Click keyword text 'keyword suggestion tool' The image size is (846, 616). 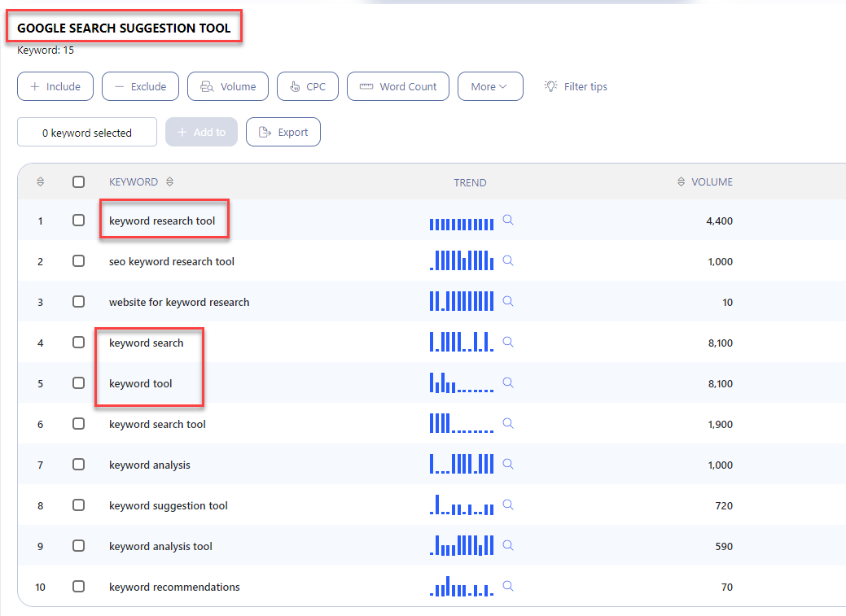click(169, 506)
